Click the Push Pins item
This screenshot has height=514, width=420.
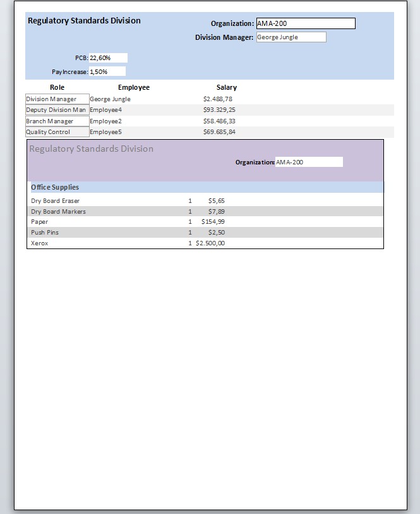point(45,233)
